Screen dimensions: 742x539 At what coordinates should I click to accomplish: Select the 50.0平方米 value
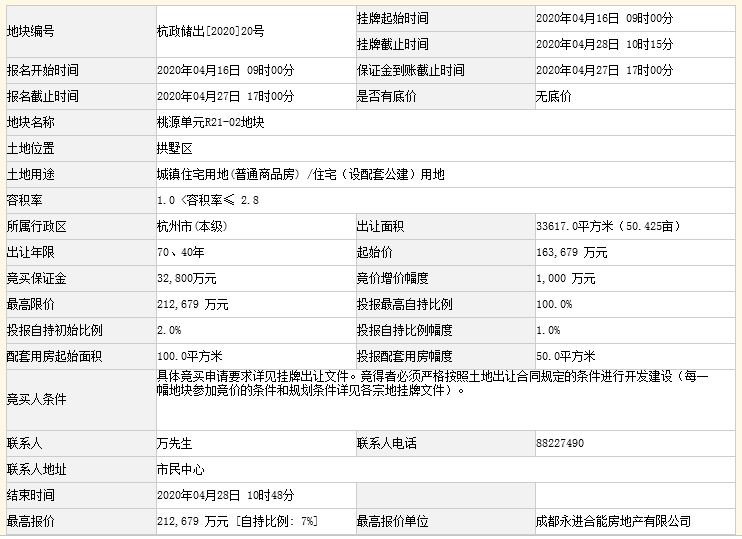[x=566, y=356]
